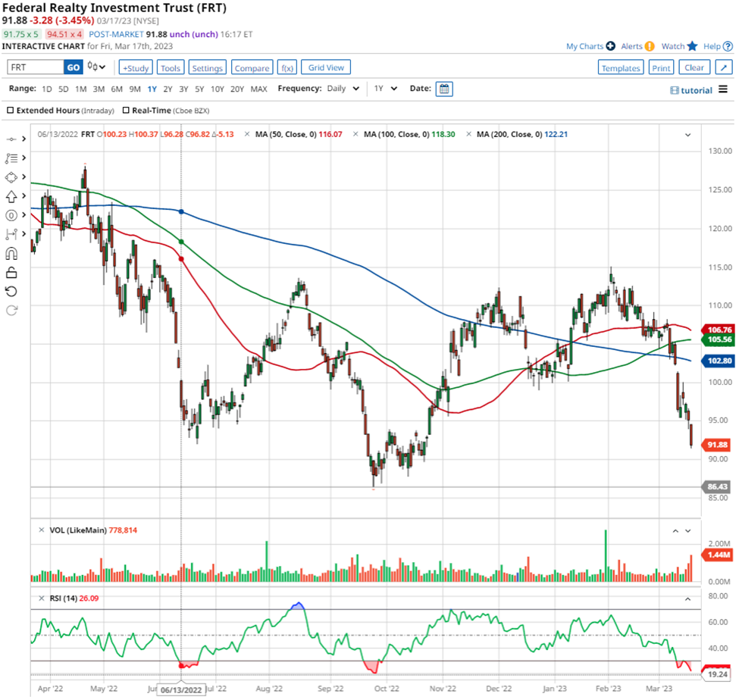Open Help question icon
The image size is (739, 700).
pyautogui.click(x=728, y=46)
